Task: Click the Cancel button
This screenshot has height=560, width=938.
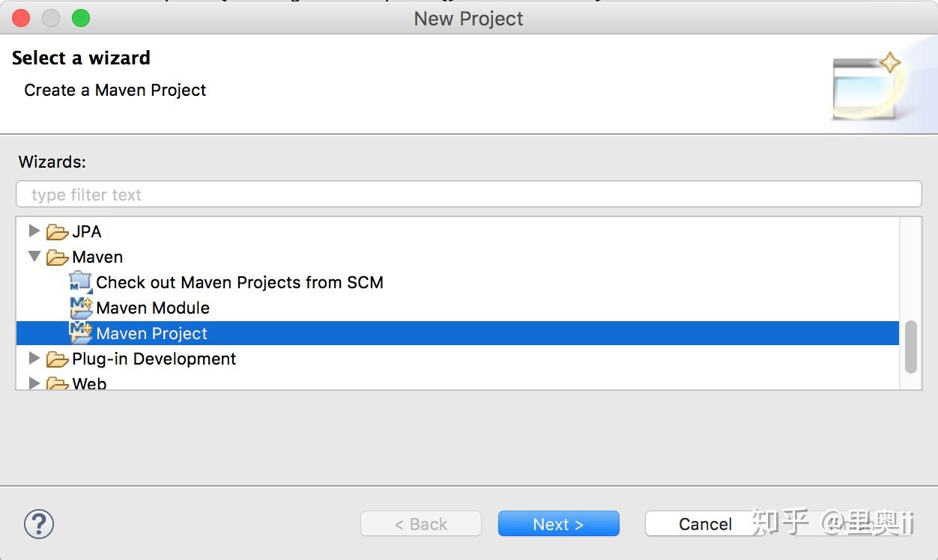Action: coord(705,524)
